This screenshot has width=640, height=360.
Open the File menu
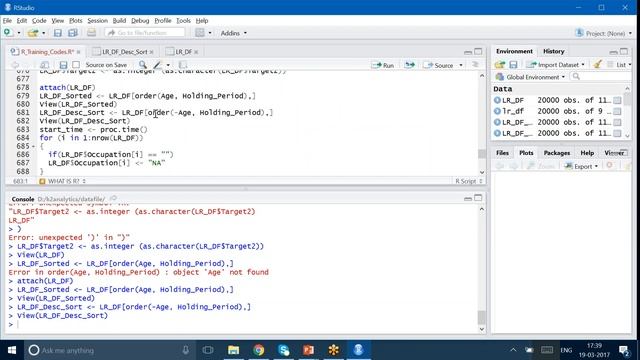(7, 20)
